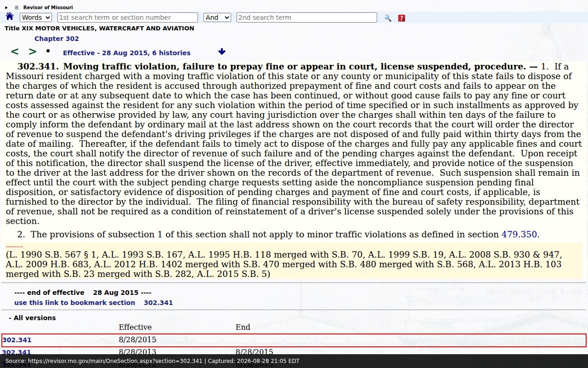The height and width of the screenshot is (368, 588).
Task: Open the bookmark link for section 302.341
Action: tap(94, 303)
